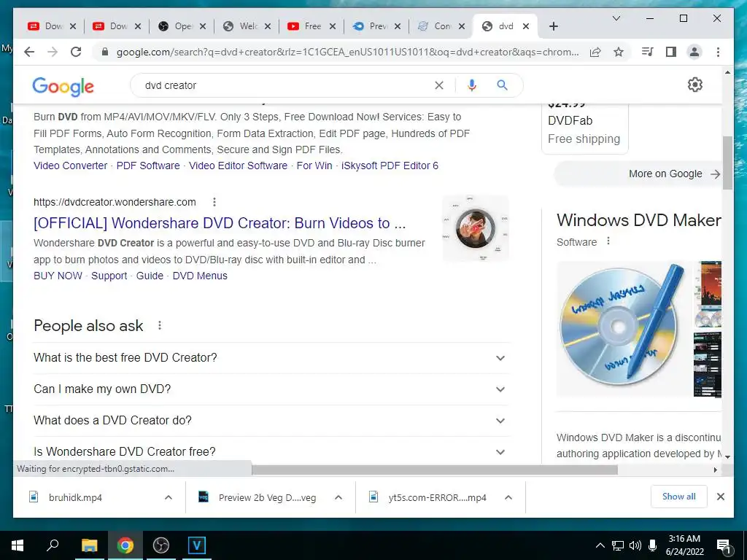Open Chrome side panel
The image size is (747, 560).
[x=671, y=52]
